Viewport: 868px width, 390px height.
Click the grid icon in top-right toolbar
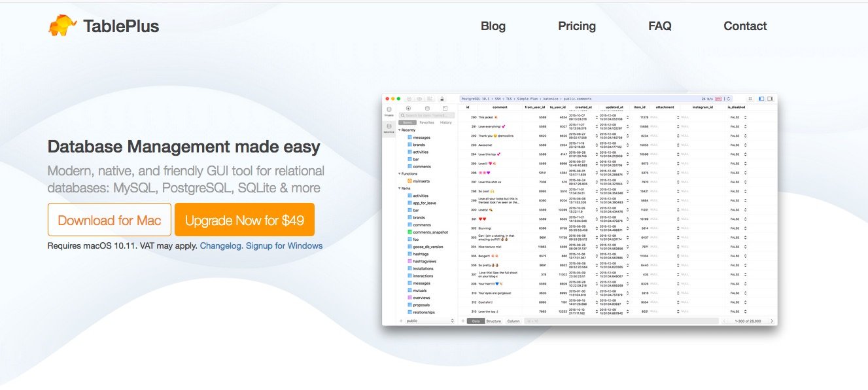point(750,99)
